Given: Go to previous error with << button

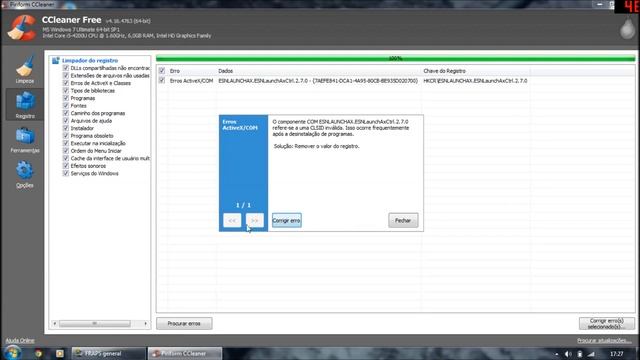Looking at the screenshot, I should [232, 220].
